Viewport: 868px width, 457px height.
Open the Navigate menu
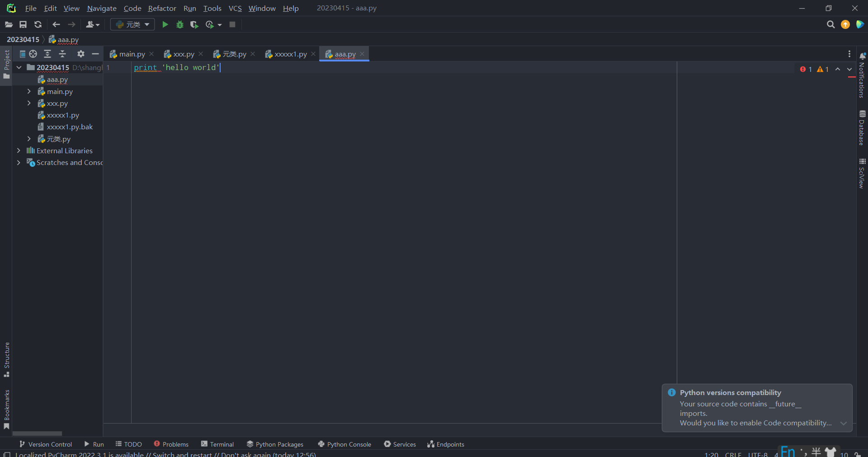point(102,8)
